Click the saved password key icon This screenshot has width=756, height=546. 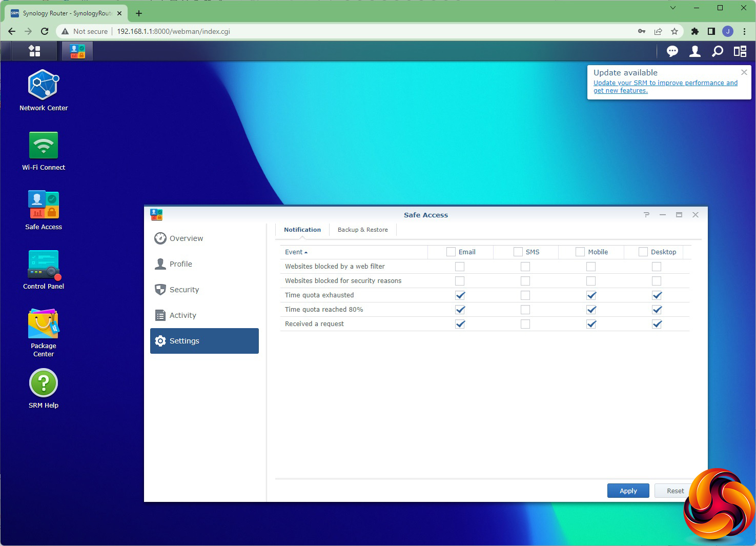click(642, 31)
